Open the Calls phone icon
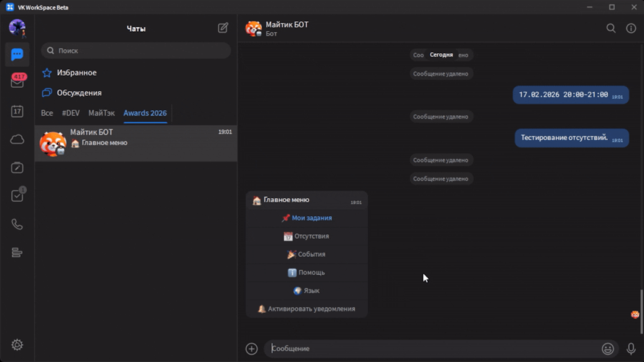Image resolution: width=644 pixels, height=362 pixels. [17, 224]
